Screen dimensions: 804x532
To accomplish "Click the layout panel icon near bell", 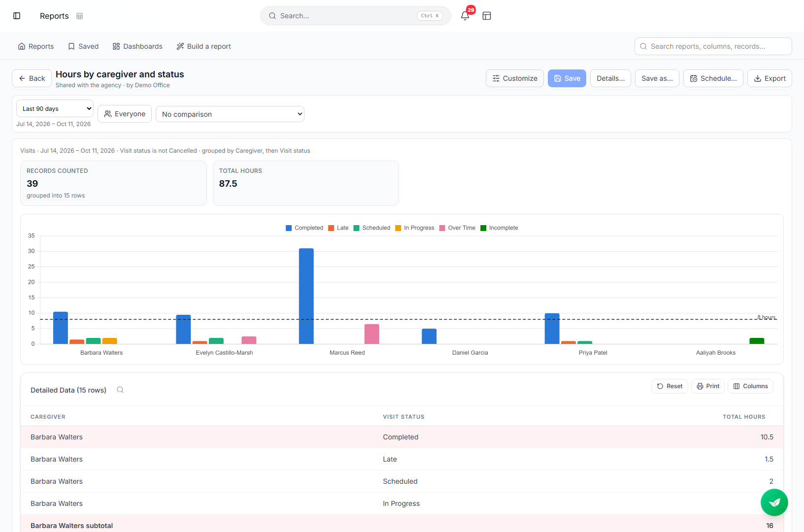I will coord(487,16).
